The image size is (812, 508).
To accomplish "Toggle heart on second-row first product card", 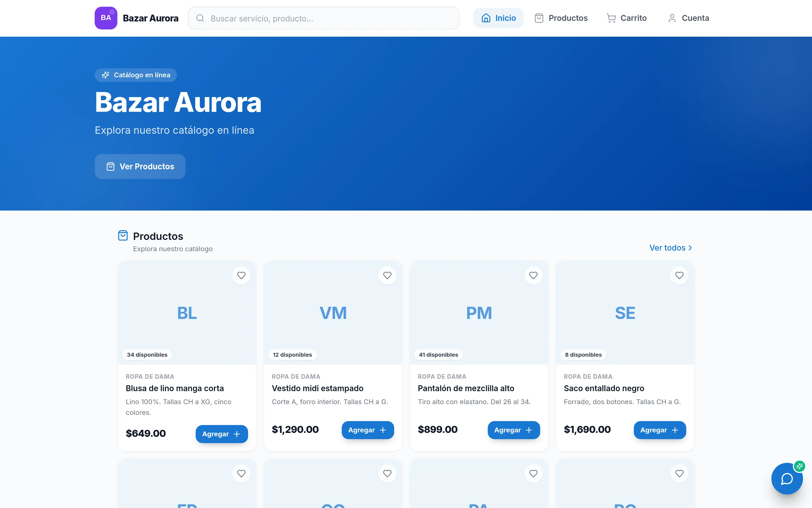I will (x=241, y=474).
